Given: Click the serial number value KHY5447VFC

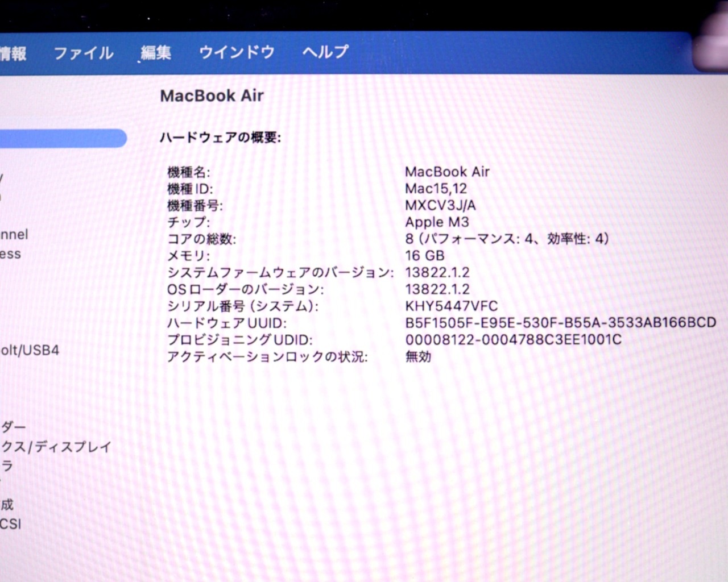Looking at the screenshot, I should [451, 306].
